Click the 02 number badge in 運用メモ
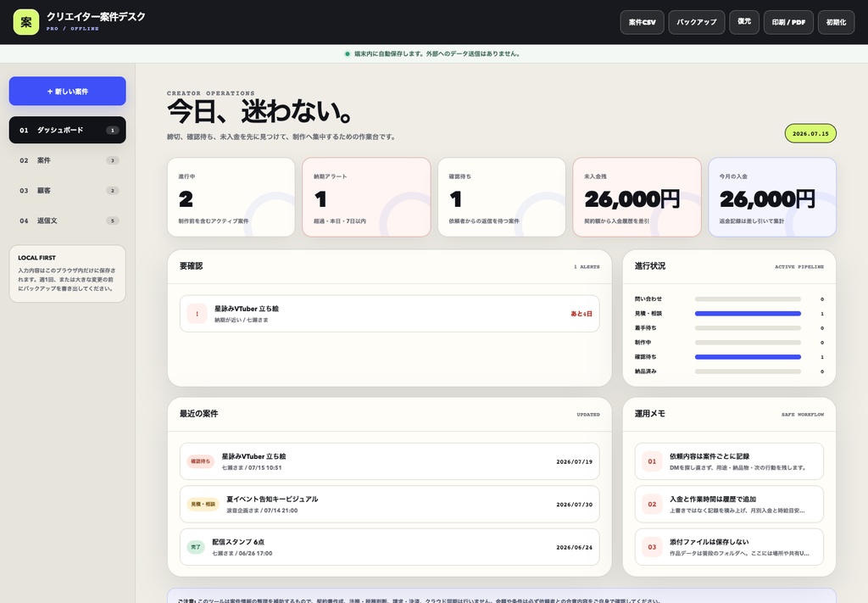 652,504
